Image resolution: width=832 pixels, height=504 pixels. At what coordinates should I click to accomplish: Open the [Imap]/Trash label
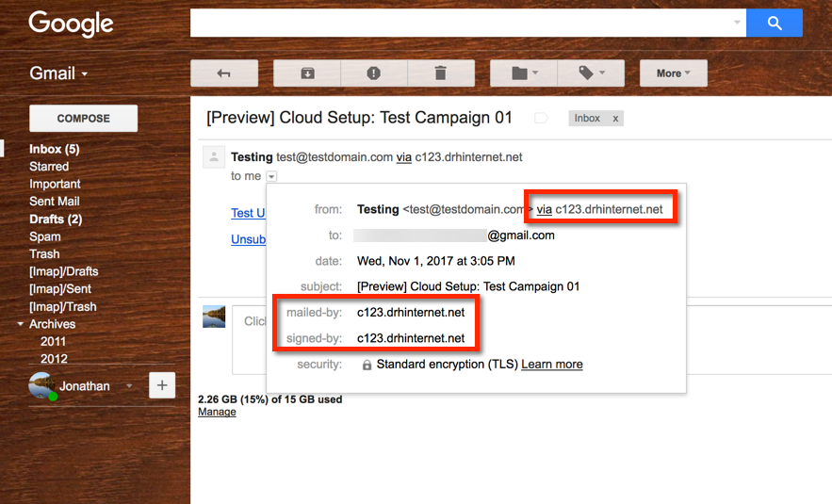pos(62,307)
